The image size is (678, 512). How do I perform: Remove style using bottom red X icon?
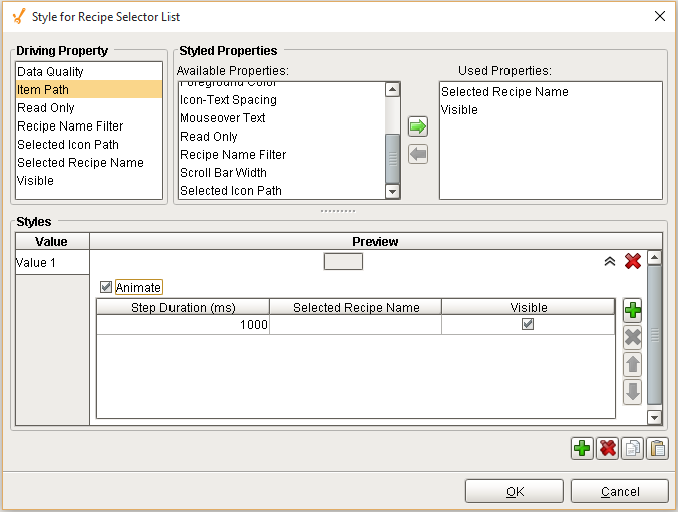607,449
